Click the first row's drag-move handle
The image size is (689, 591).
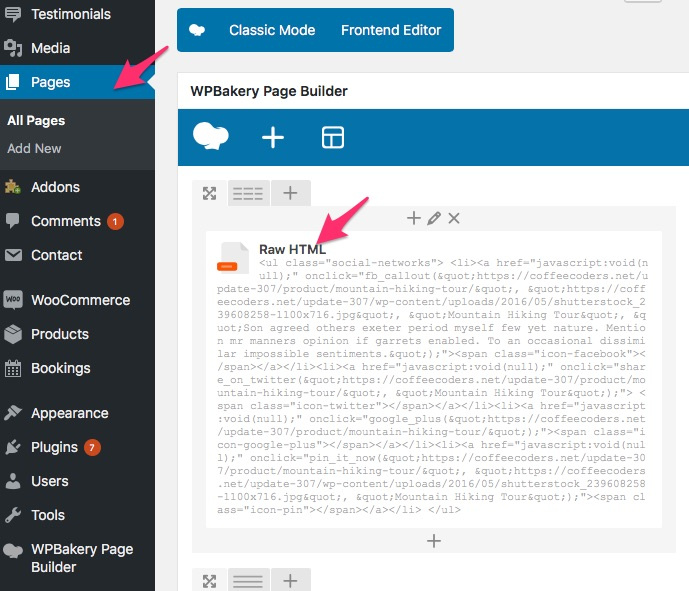point(210,193)
